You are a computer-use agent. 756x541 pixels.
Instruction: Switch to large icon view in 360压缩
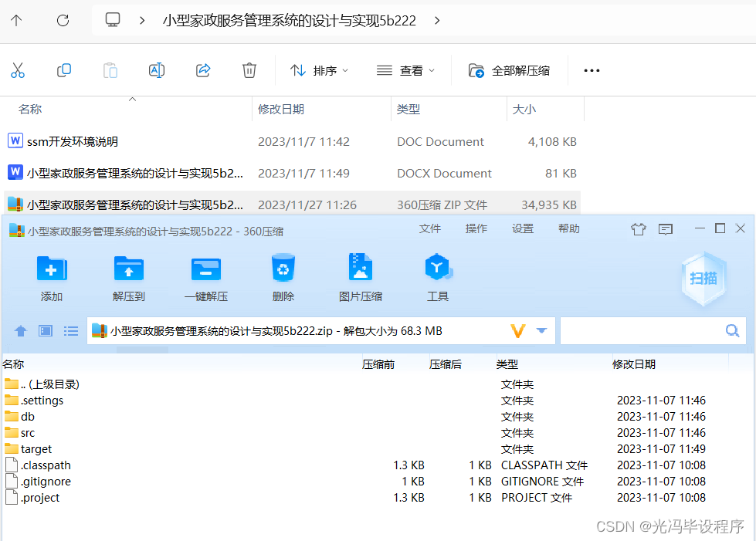pyautogui.click(x=45, y=330)
